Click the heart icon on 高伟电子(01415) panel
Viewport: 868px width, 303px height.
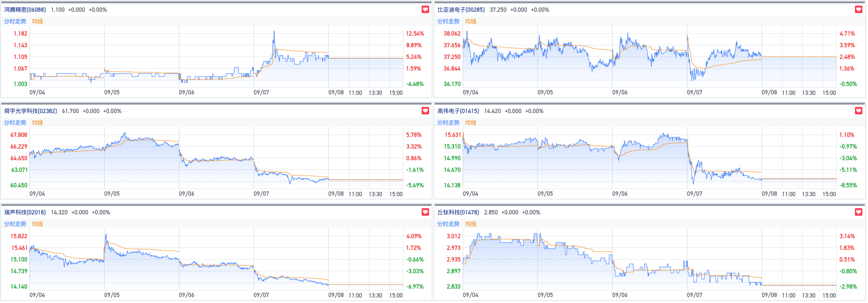[x=858, y=111]
